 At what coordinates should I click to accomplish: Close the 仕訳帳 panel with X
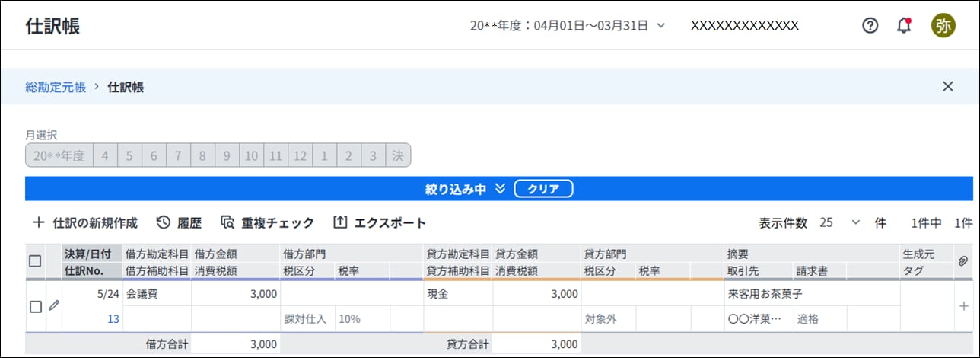pos(947,86)
